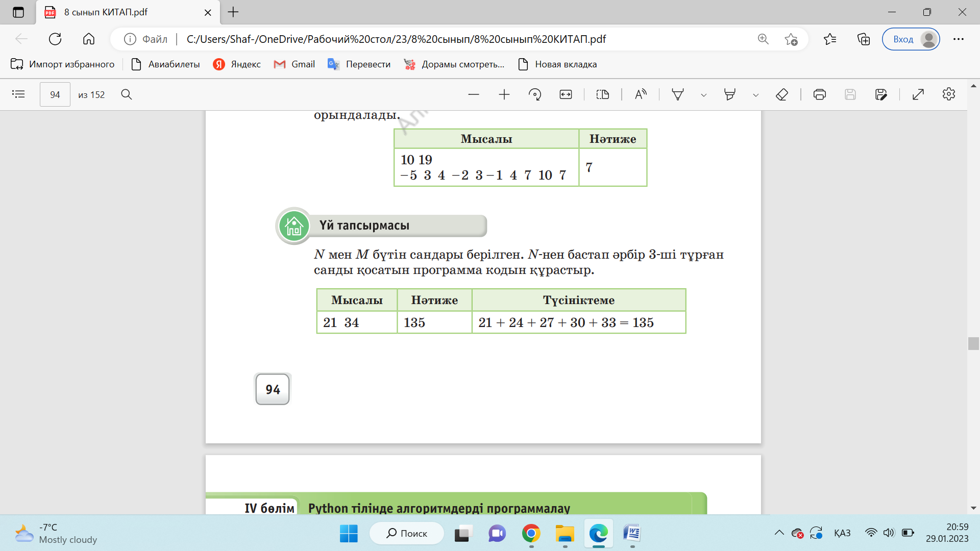The height and width of the screenshot is (551, 980).
Task: Click the vertical scrollbar thumb
Action: tap(973, 343)
